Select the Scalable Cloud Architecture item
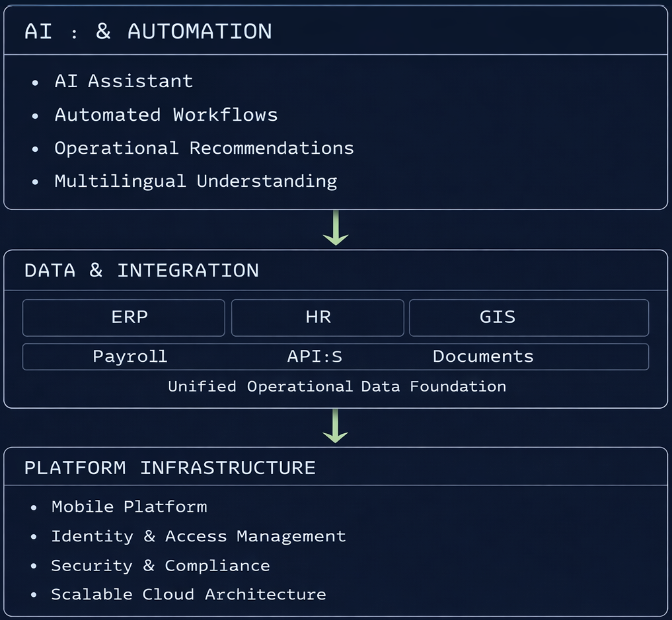 pos(188,594)
